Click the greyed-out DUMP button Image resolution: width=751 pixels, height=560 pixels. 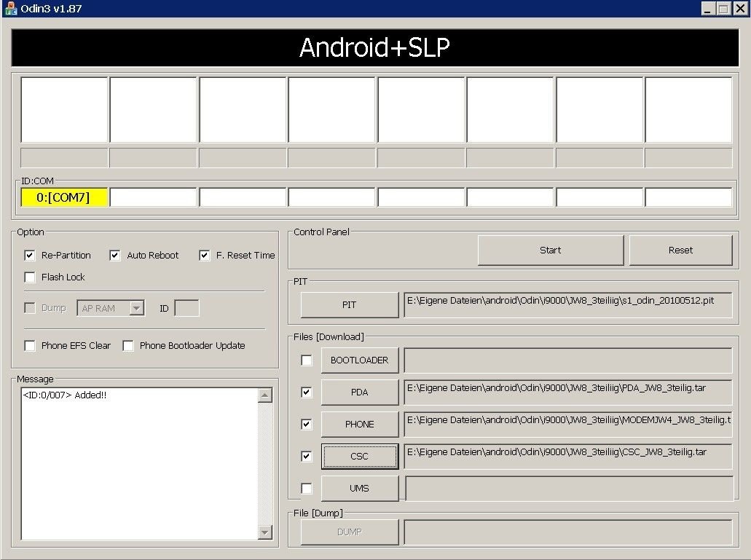pyautogui.click(x=350, y=532)
